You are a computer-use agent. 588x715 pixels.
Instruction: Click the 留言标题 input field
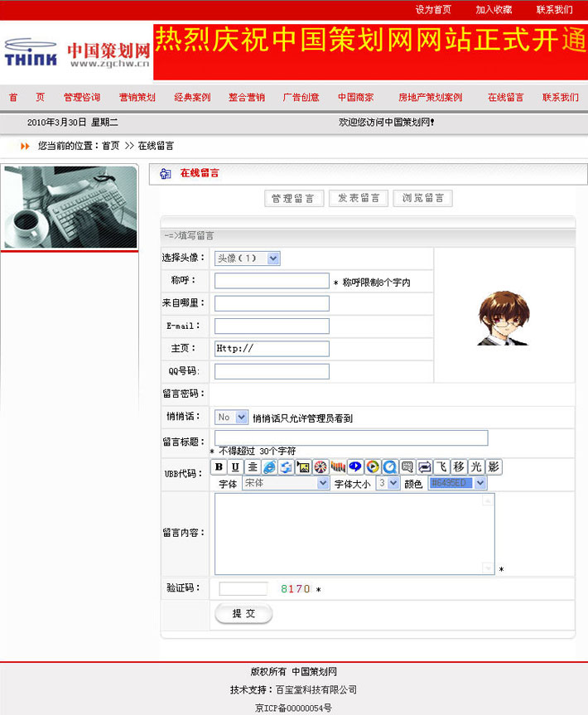click(351, 438)
